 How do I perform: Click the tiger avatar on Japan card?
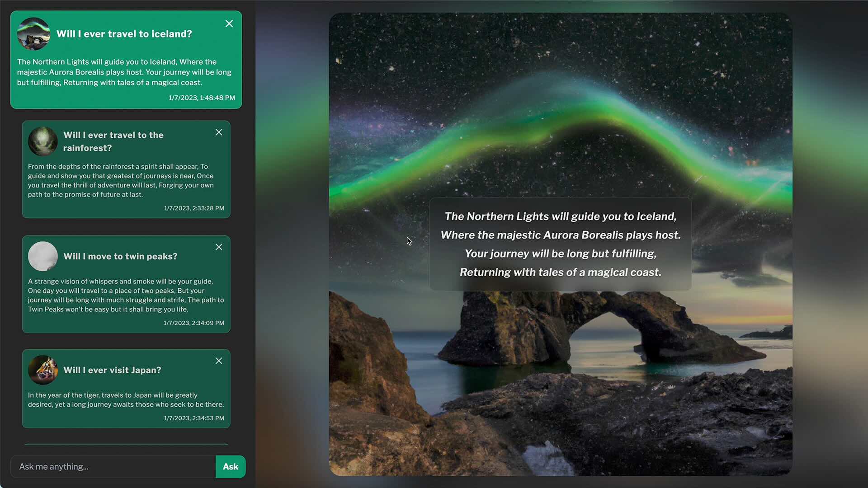coord(43,370)
